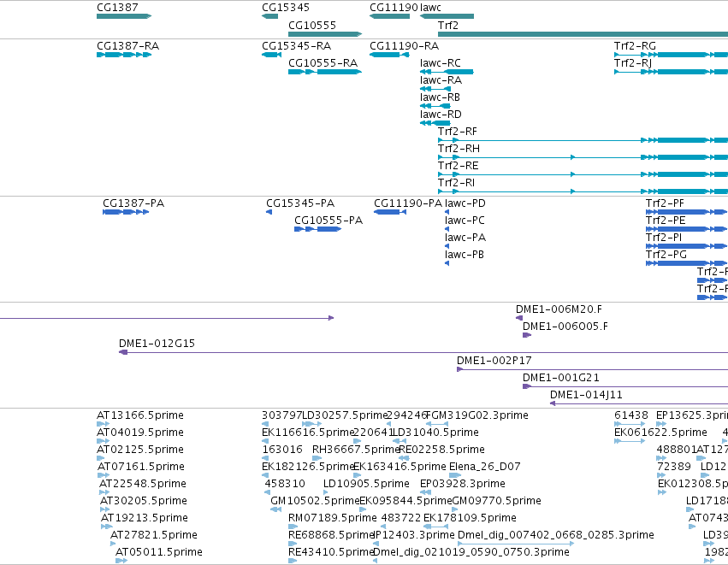Click the Trf2-RG transcript label
Viewport: 728px width, 565px height.
tap(635, 46)
